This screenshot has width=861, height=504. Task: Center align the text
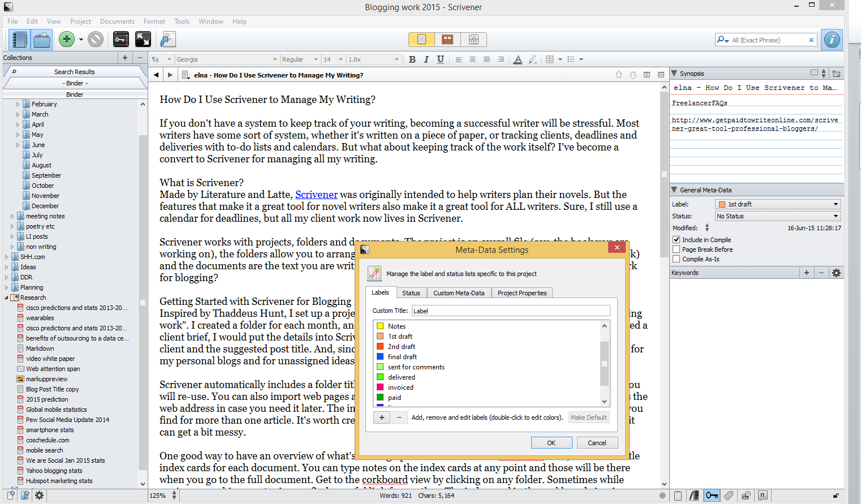click(472, 59)
